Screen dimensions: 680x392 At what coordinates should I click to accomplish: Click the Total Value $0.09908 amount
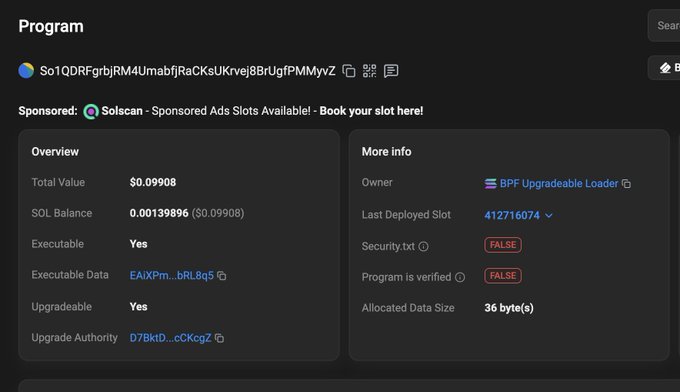[x=153, y=182]
